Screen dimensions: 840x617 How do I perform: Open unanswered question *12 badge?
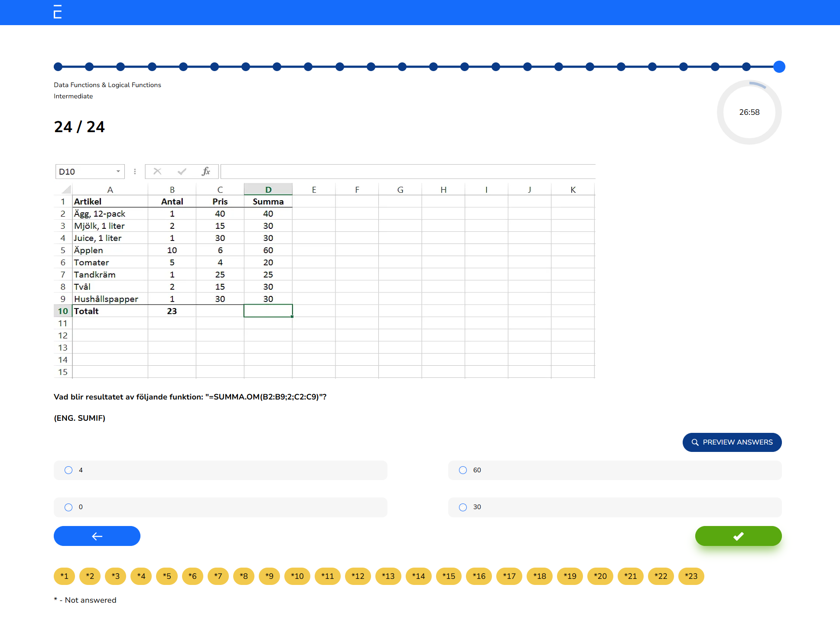coord(358,576)
